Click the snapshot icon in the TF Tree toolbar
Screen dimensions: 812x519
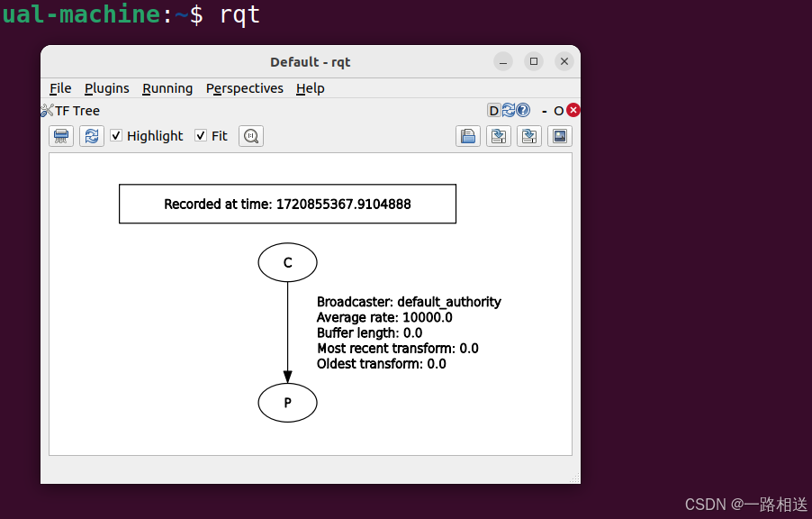point(61,136)
